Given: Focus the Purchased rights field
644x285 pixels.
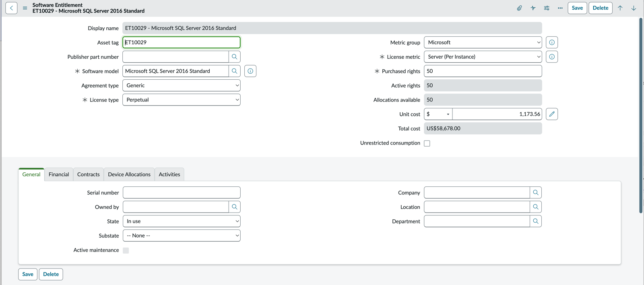Looking at the screenshot, I should click(x=483, y=71).
